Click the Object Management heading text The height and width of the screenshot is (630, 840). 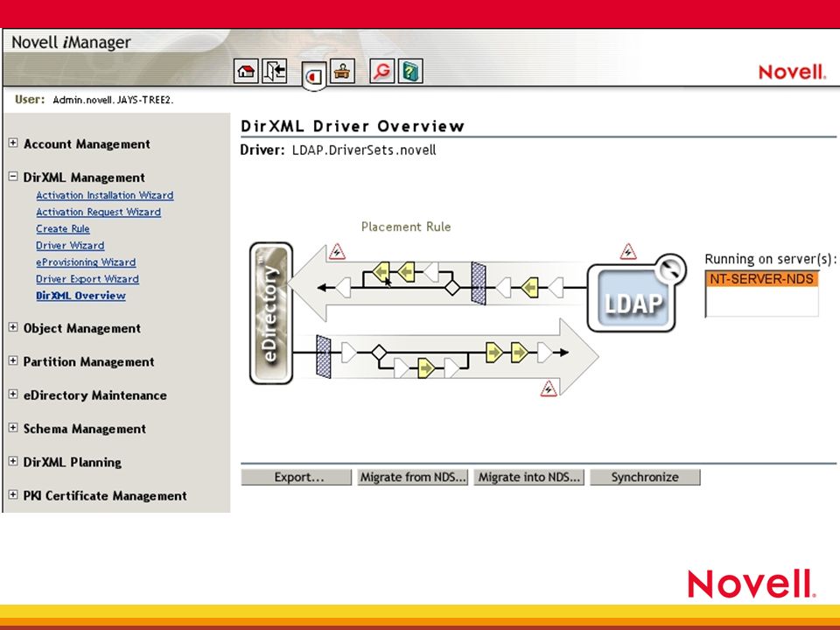[x=82, y=328]
